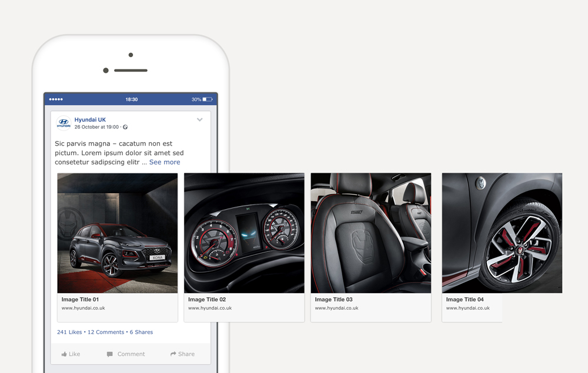The height and width of the screenshot is (373, 588).
Task: Open the hyundai.co.uk link under Image Title 02
Action: [210, 308]
